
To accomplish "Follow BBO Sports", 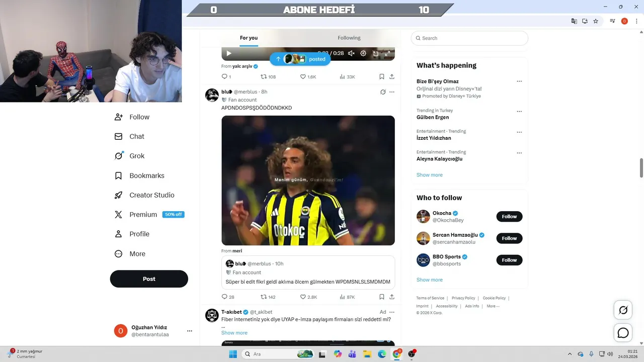I will [509, 260].
